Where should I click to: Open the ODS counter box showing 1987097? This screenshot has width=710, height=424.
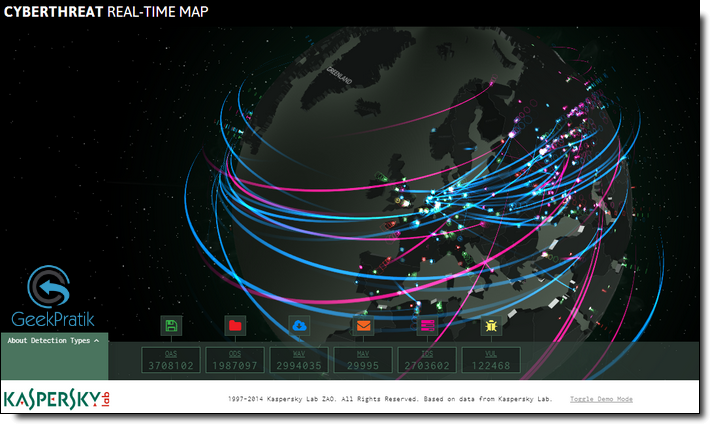(235, 360)
